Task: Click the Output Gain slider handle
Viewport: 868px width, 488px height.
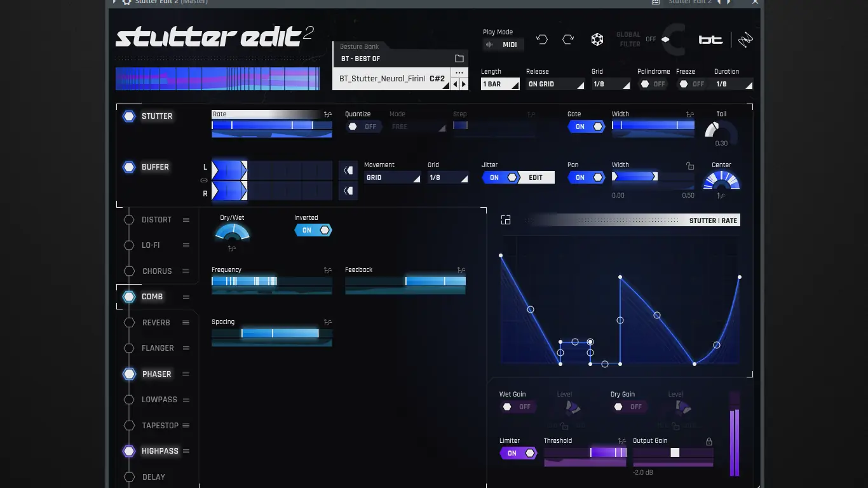Action: pos(675,452)
